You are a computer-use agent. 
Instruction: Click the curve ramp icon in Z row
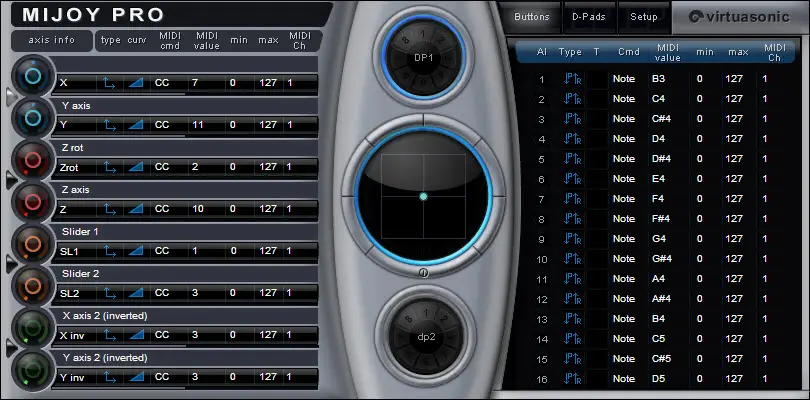135,209
